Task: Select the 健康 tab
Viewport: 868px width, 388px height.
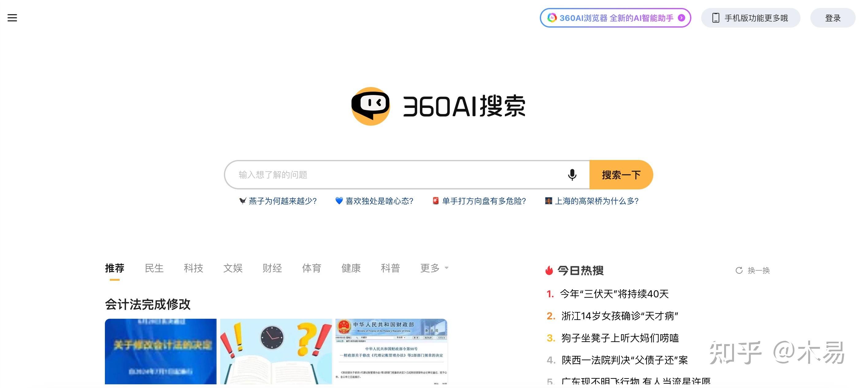Action: pyautogui.click(x=351, y=268)
